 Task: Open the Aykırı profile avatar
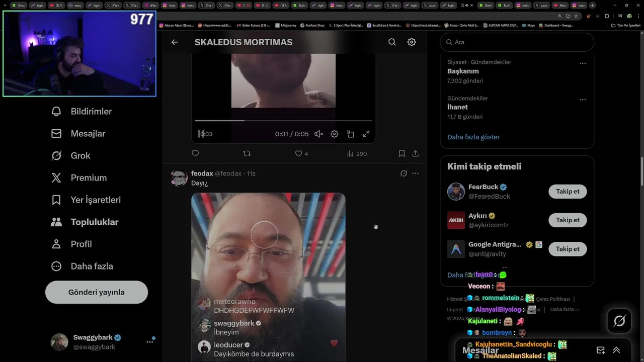pos(456,220)
